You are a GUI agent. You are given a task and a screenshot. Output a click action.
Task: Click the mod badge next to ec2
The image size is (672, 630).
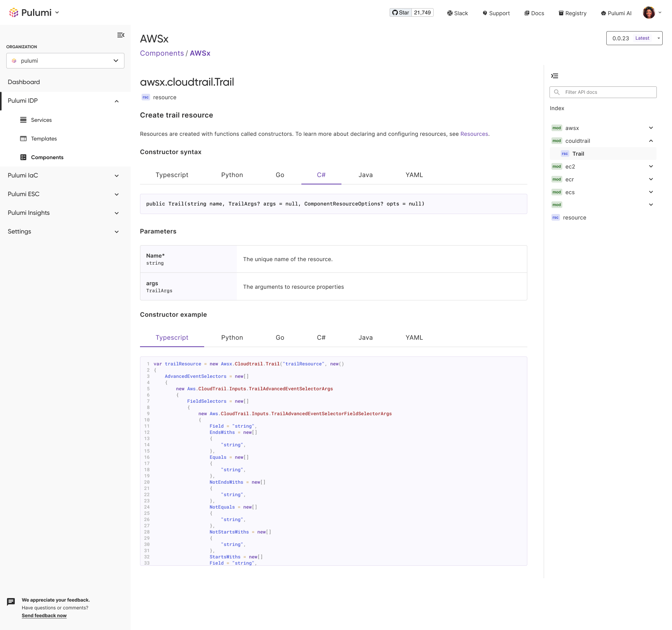pyautogui.click(x=557, y=167)
